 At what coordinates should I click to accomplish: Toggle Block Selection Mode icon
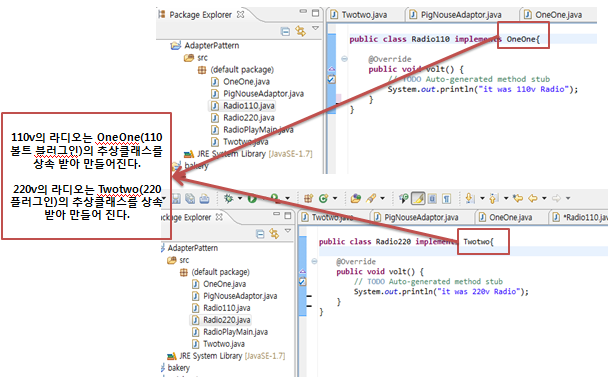(432, 199)
